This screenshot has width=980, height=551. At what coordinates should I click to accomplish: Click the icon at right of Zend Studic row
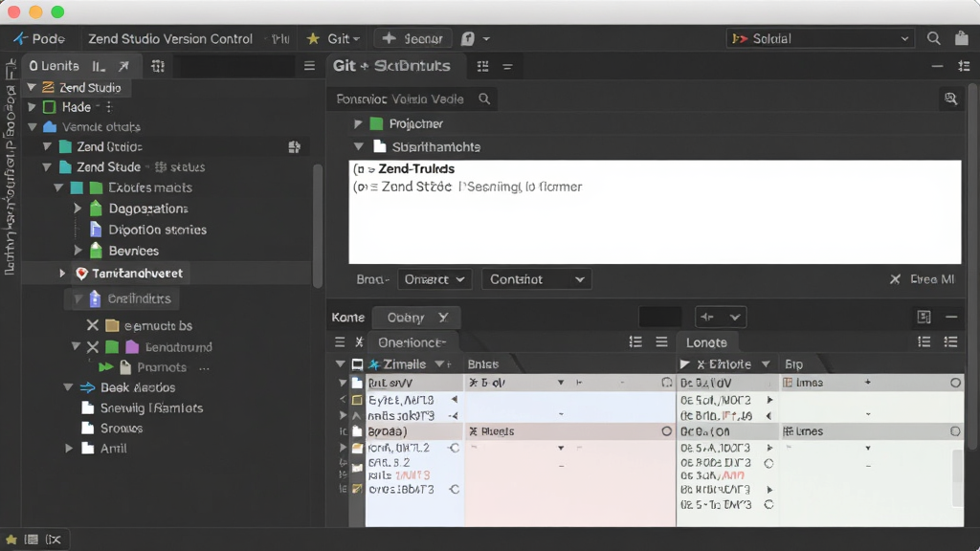(294, 146)
